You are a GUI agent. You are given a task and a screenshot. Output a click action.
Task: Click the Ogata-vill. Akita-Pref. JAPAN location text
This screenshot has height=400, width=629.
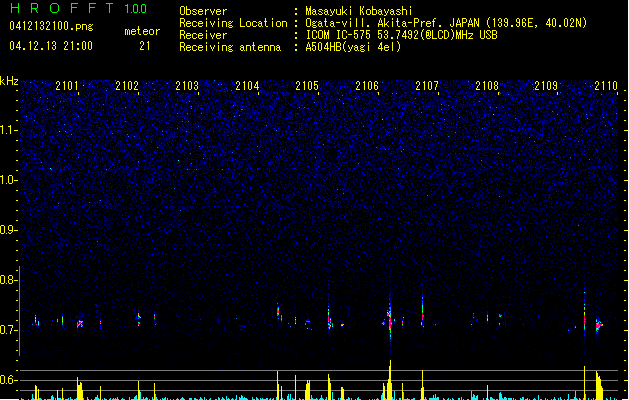pos(446,23)
